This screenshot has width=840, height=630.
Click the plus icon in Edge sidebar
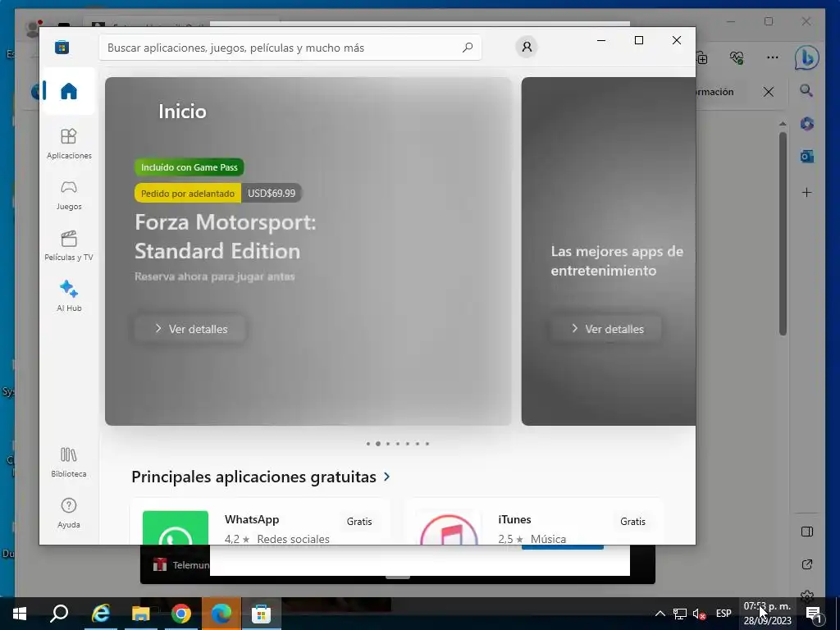(807, 192)
